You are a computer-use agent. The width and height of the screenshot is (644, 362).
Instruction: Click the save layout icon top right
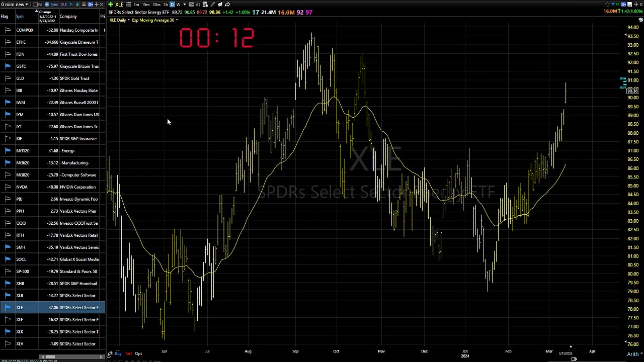coord(629,5)
